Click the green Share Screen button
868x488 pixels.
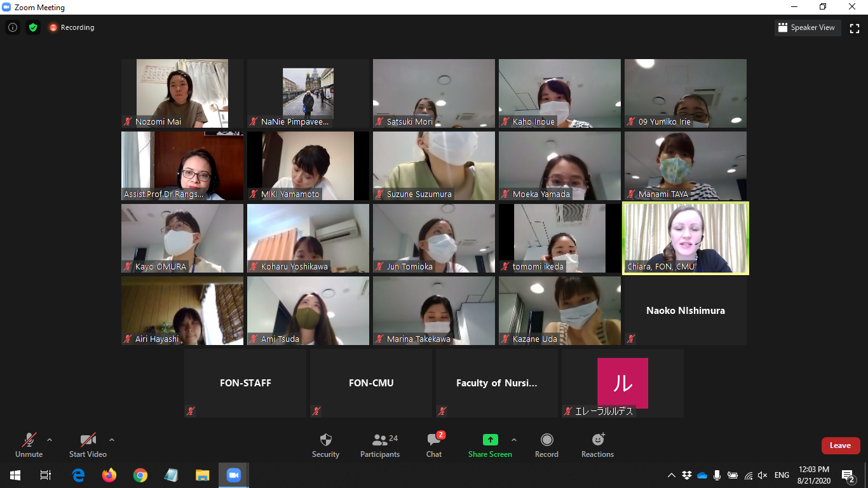point(490,445)
